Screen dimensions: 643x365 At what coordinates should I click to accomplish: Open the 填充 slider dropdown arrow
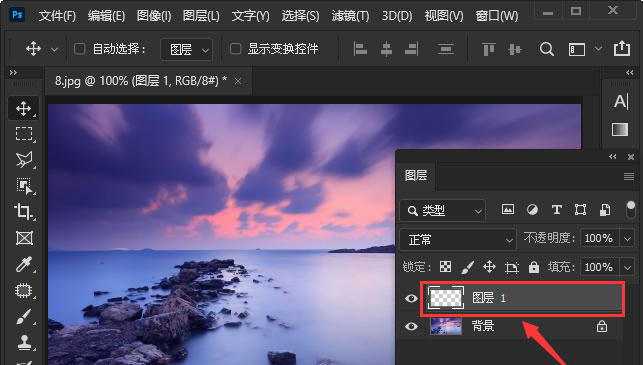click(x=627, y=267)
